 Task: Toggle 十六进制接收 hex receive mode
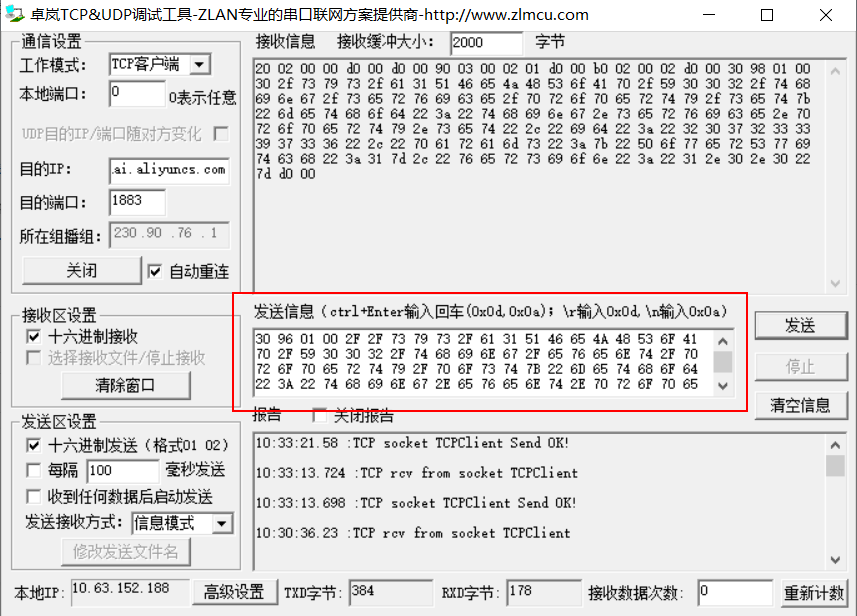pos(36,335)
